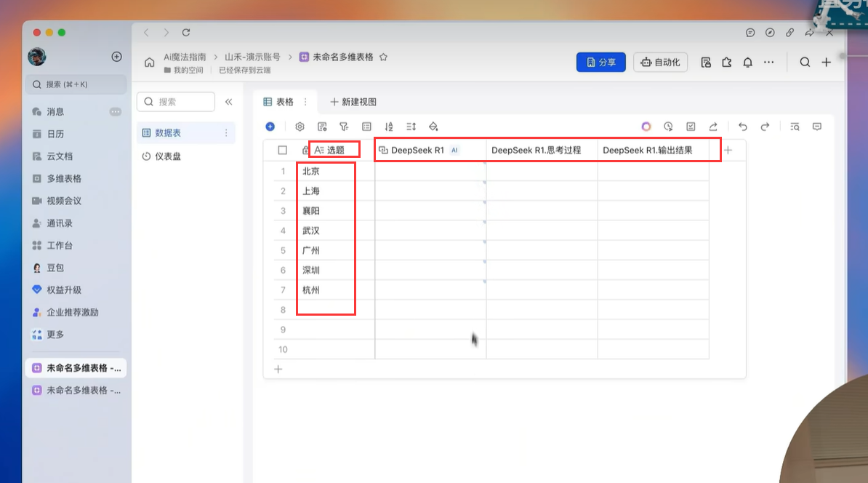
Task: Undo the last action
Action: 743,127
